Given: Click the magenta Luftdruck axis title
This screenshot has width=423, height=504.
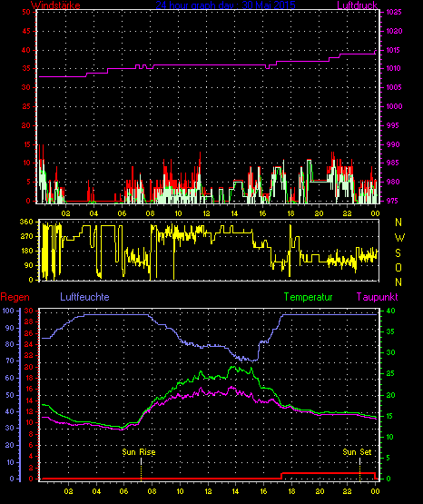Looking at the screenshot, I should pos(357,5).
